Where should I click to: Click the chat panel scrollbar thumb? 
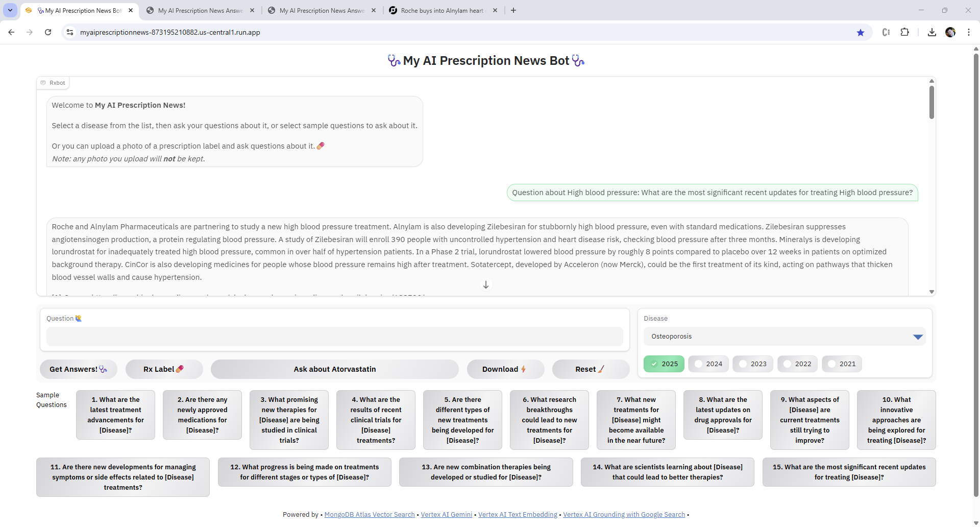click(x=932, y=102)
